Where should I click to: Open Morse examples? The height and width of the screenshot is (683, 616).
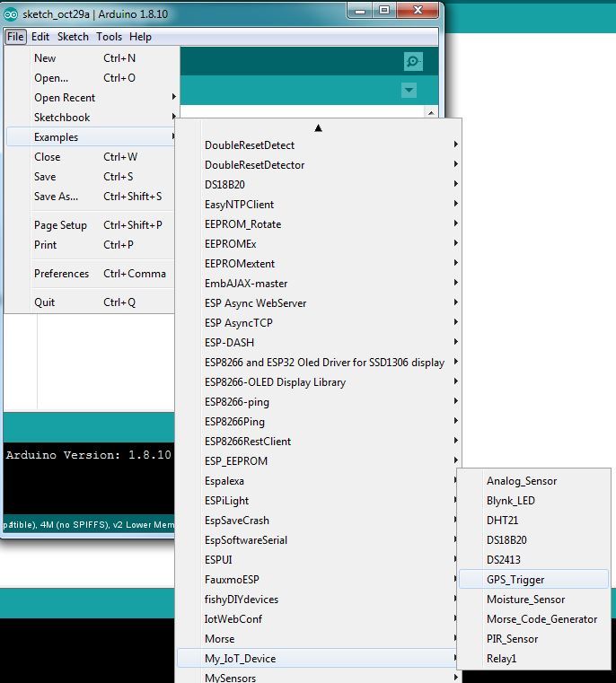(x=317, y=638)
